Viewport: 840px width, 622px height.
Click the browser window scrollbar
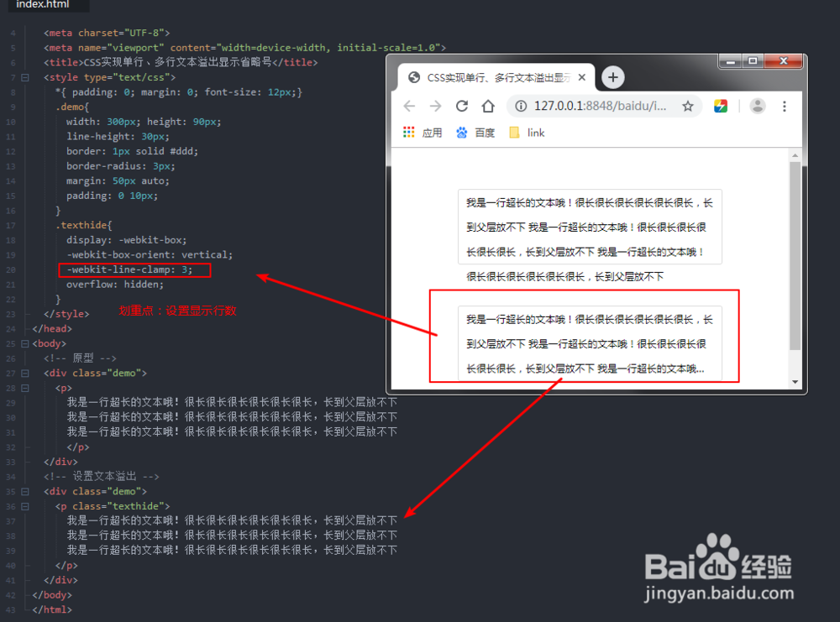tap(795, 252)
